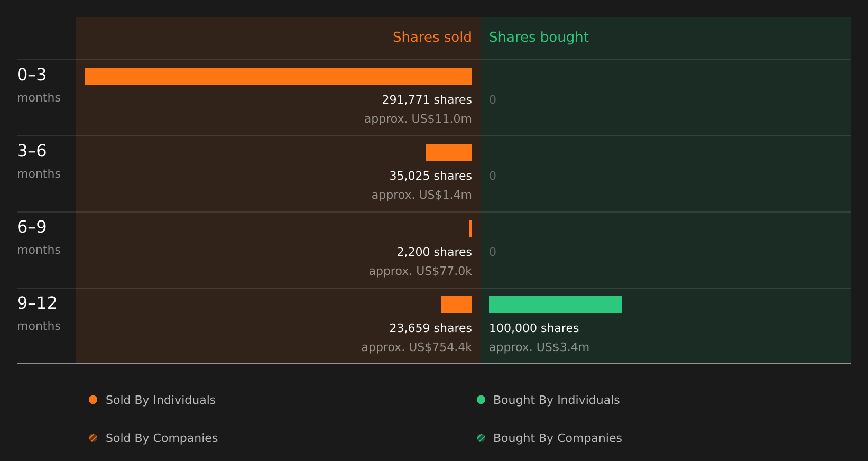Screen dimensions: 868x461
Task: Click the Bought By Companies striped icon
Action: [481, 438]
